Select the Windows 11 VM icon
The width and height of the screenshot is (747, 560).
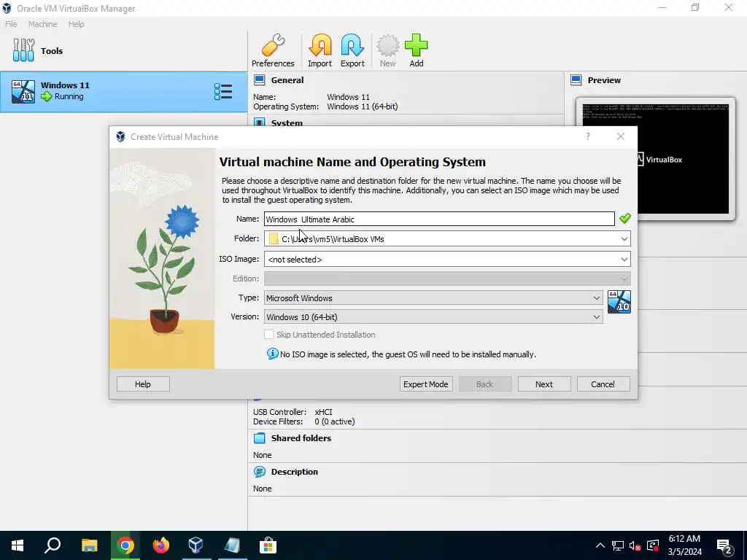coord(23,91)
